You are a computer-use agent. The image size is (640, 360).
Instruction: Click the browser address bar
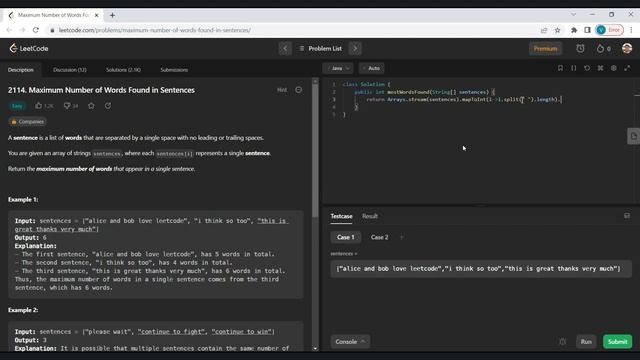(294, 30)
